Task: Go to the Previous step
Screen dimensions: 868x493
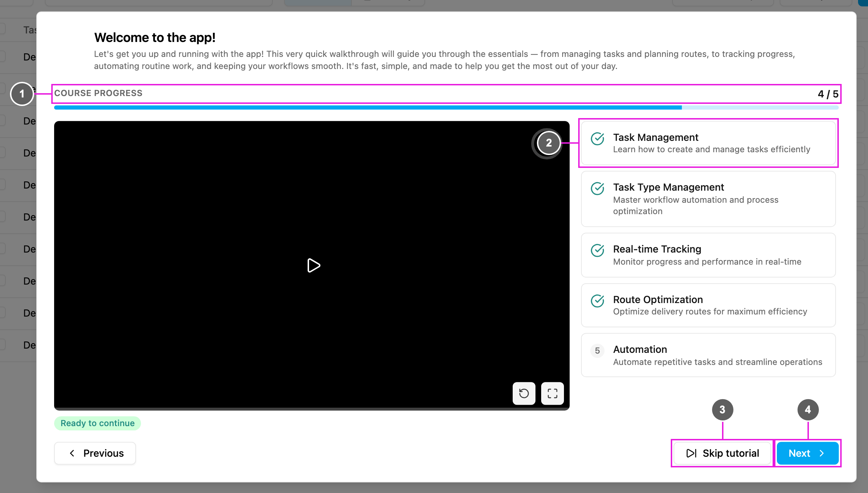Action: (x=95, y=453)
